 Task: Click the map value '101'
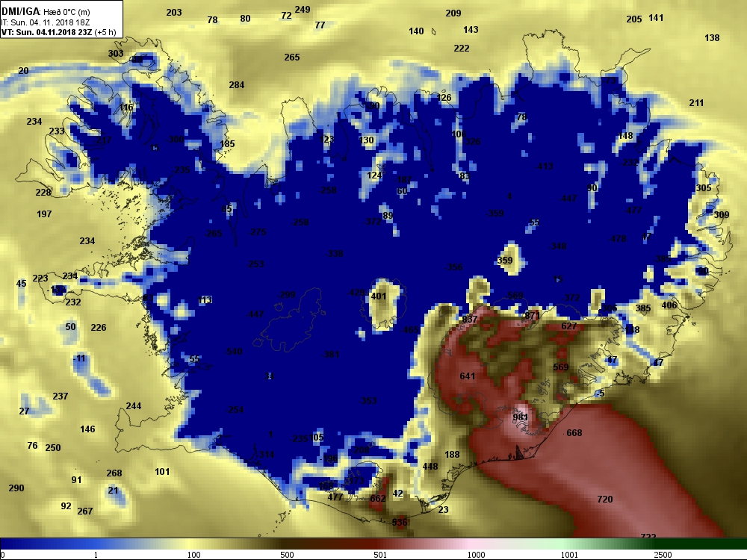pos(162,472)
